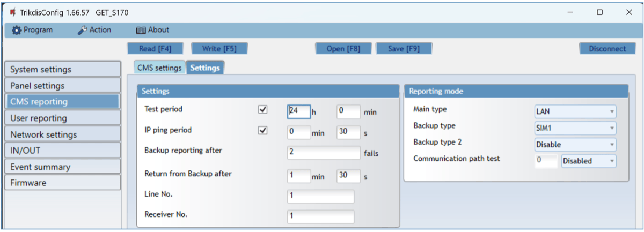Toggle the IP ping period checkbox
644x232 pixels.
[263, 131]
